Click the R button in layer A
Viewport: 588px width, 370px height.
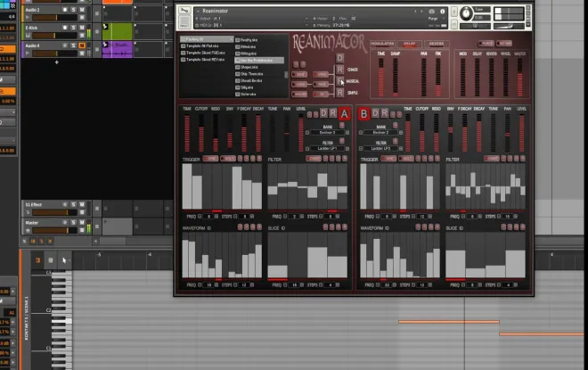pos(332,113)
